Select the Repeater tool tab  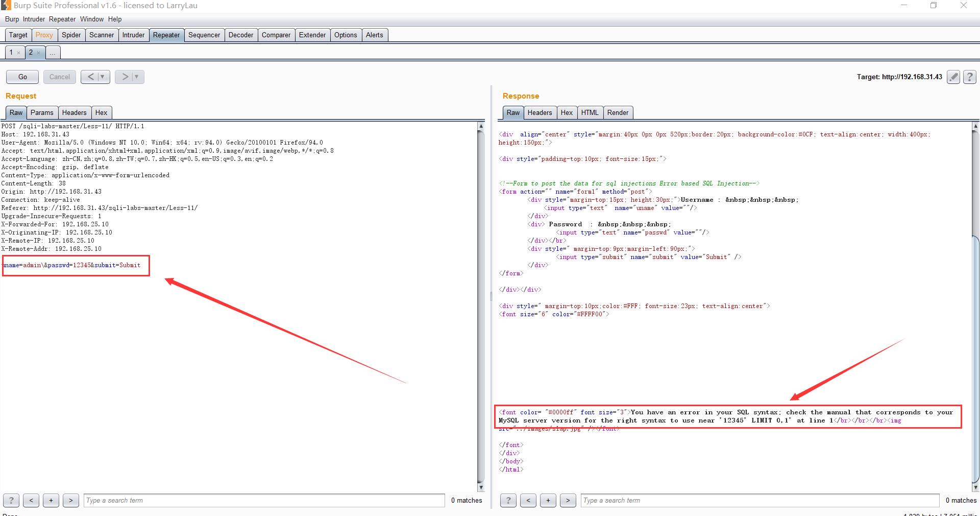166,35
